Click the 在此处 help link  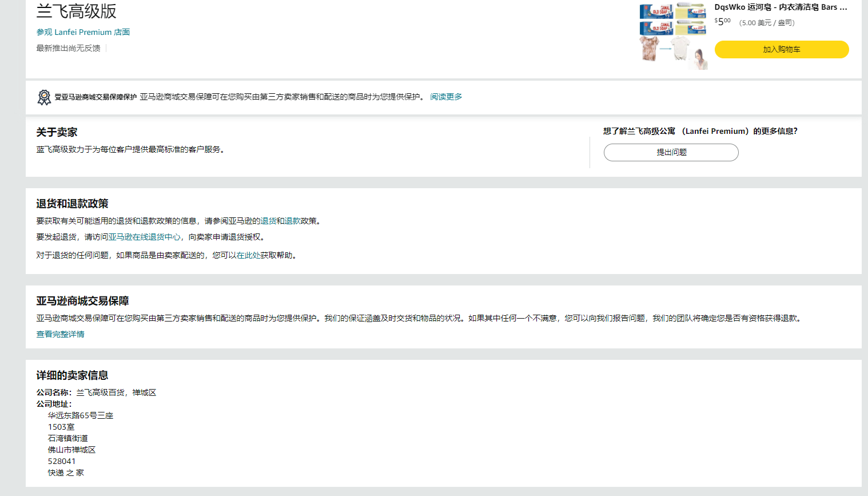pyautogui.click(x=249, y=255)
